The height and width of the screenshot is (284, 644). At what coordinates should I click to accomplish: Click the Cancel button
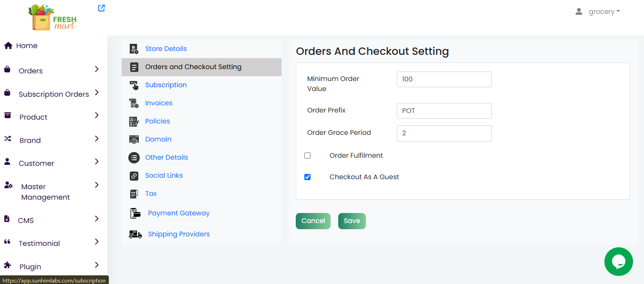[313, 221]
